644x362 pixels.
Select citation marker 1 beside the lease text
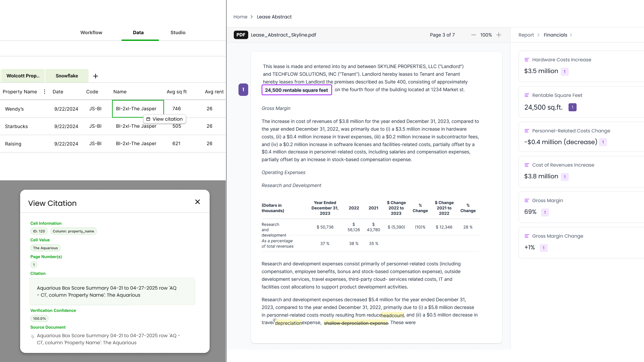[x=243, y=89]
